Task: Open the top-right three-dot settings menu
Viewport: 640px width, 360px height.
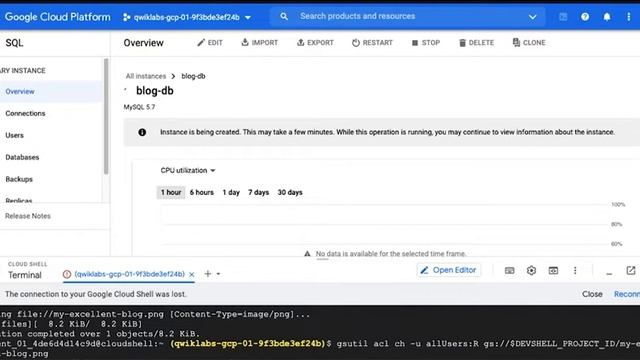Action: pos(629,17)
